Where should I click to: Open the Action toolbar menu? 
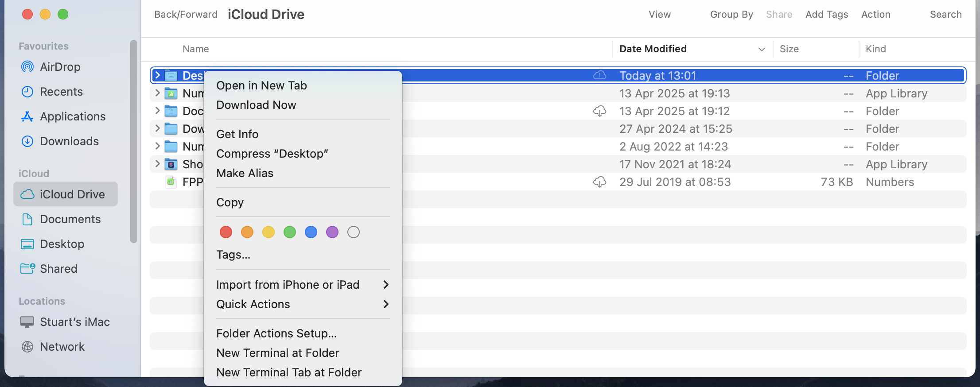click(x=876, y=15)
